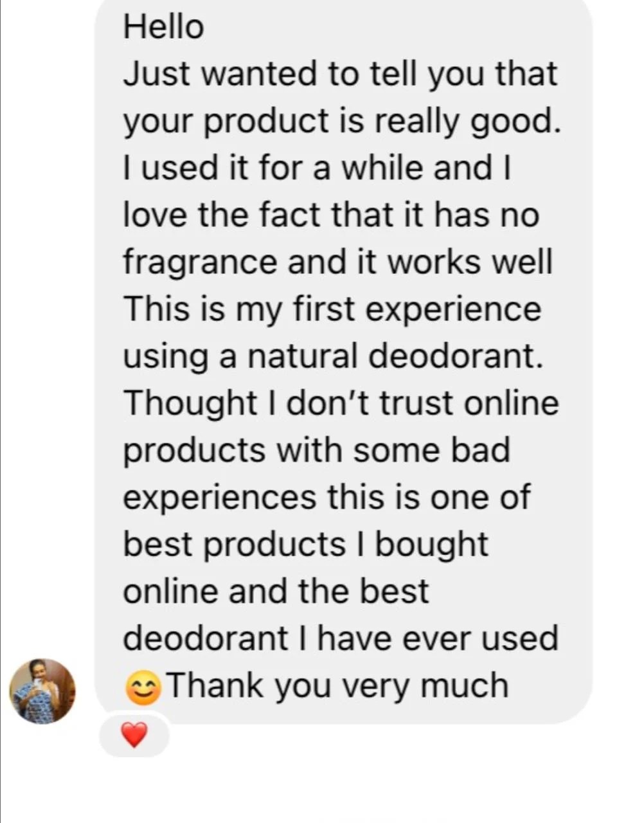Click the red heart reaction icon

[134, 735]
